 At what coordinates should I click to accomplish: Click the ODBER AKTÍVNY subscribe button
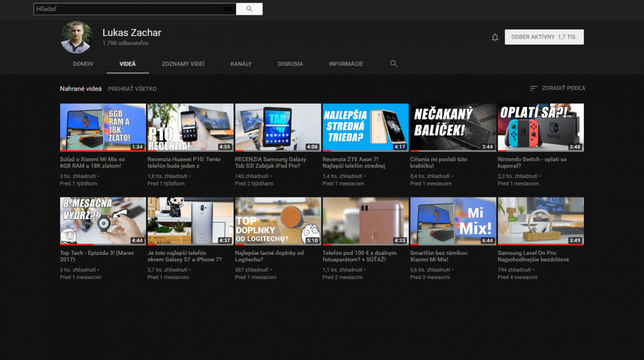(x=544, y=37)
